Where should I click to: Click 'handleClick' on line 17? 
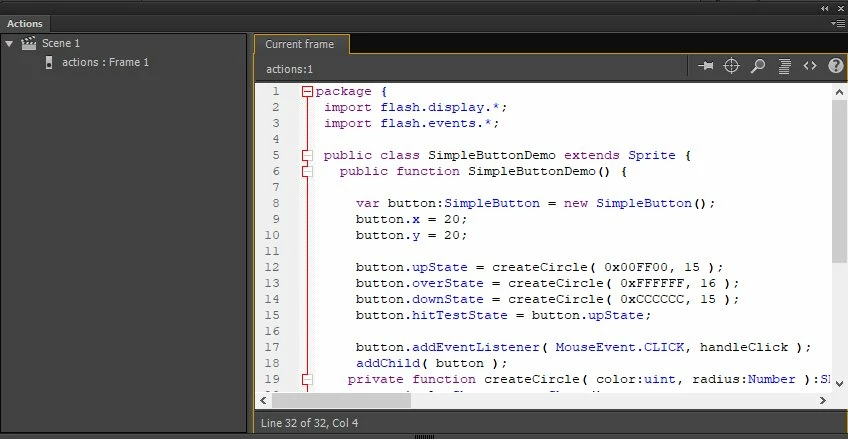744,348
